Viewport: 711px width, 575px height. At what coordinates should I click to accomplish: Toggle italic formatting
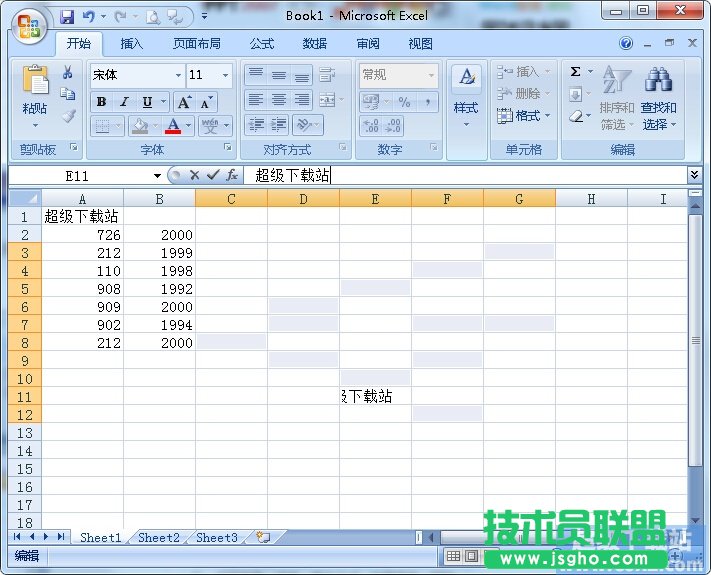coord(124,102)
